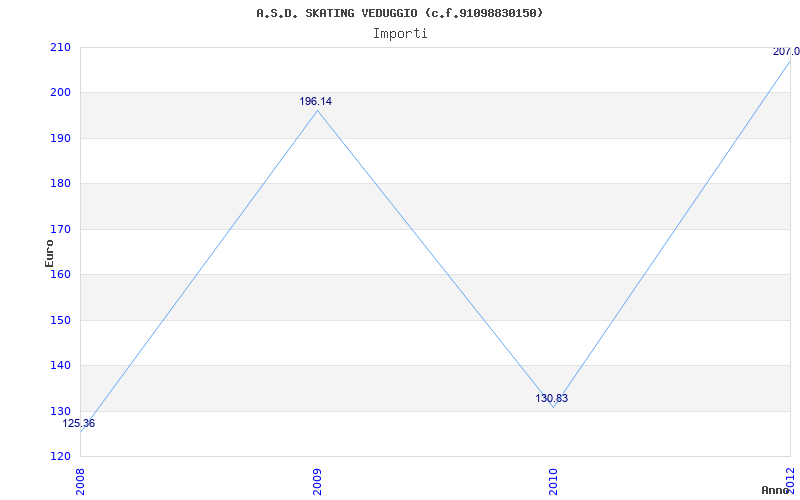Click the y-axis value 170

click(x=60, y=230)
